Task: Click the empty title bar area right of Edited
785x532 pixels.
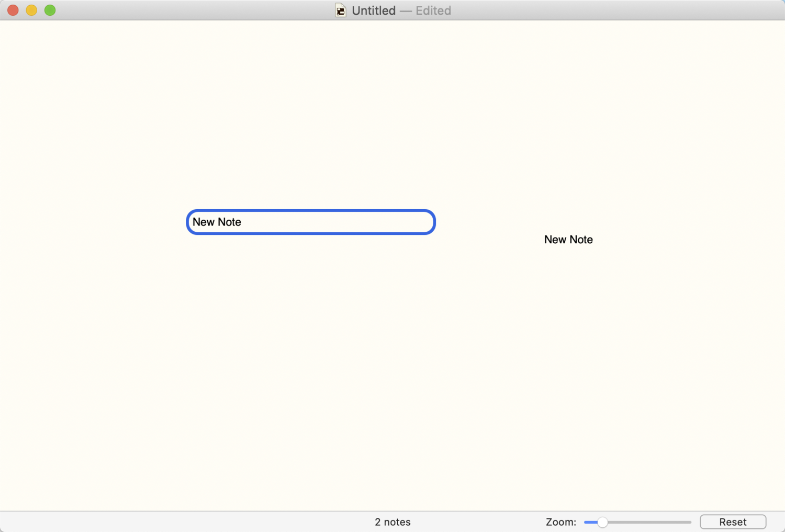Action: point(602,10)
